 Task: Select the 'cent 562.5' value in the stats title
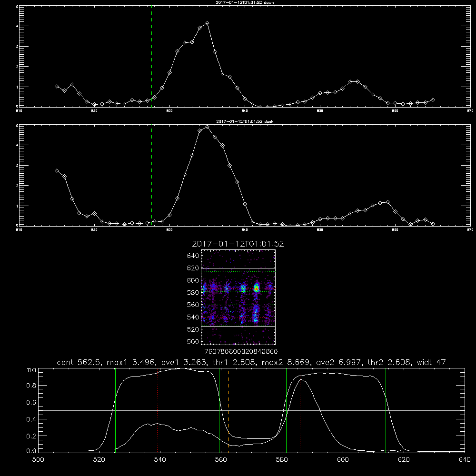[79, 362]
